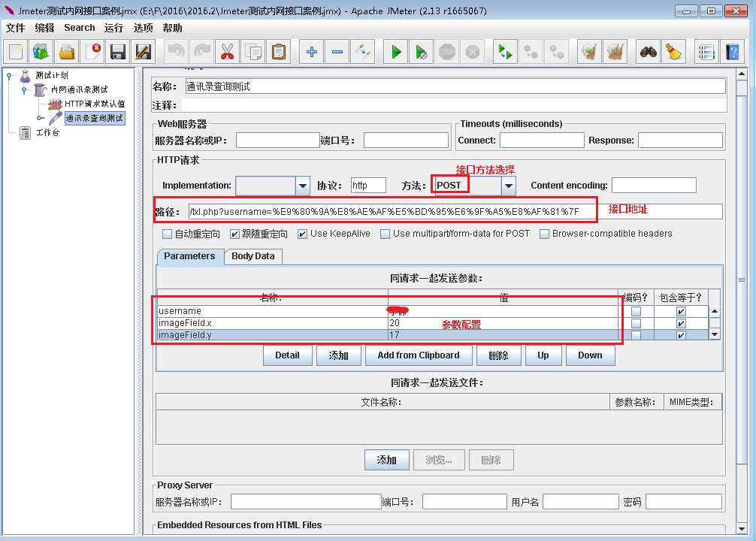Click the Undo arrow icon

(177, 52)
